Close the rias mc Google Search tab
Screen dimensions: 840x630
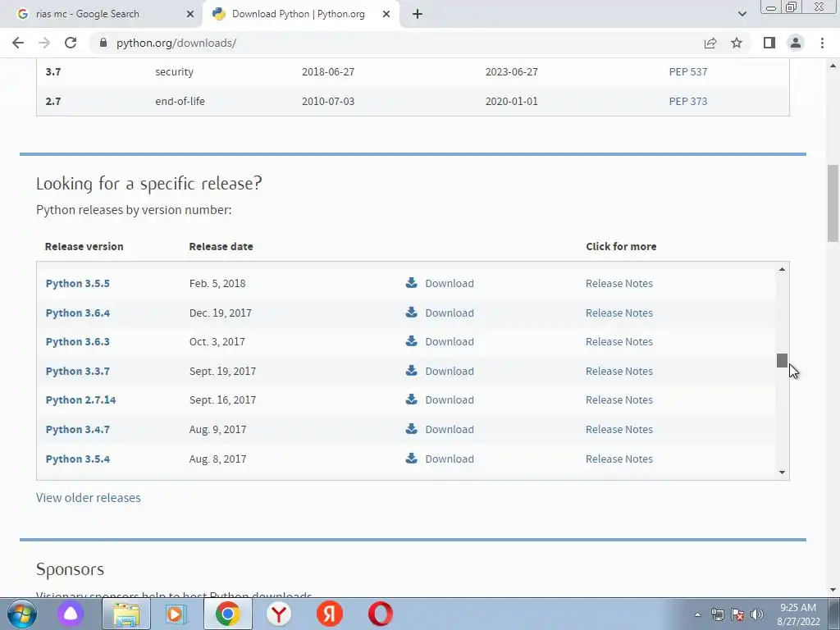(x=190, y=14)
